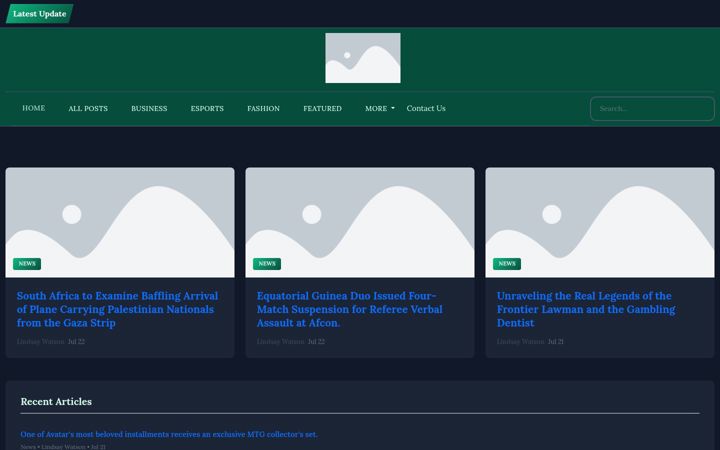This screenshot has height=450, width=720.
Task: Open the FEATURED category
Action: tap(322, 108)
